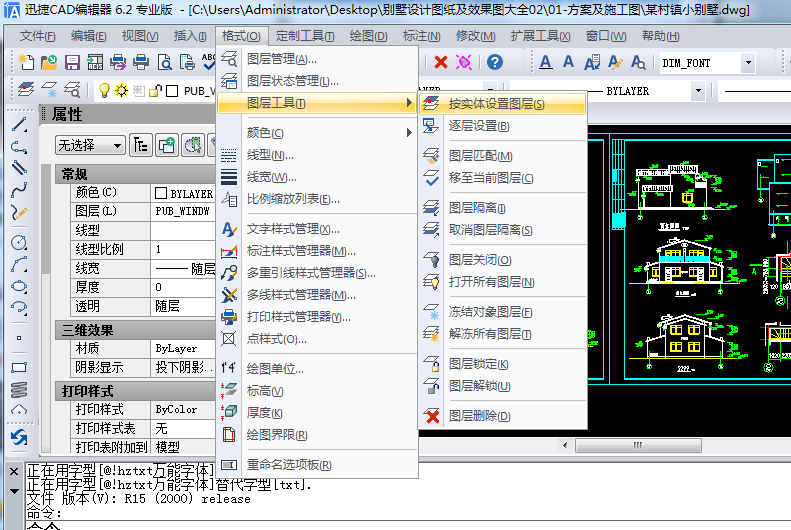Open the 绘图(D) menu
The image size is (791, 530).
[x=368, y=36]
